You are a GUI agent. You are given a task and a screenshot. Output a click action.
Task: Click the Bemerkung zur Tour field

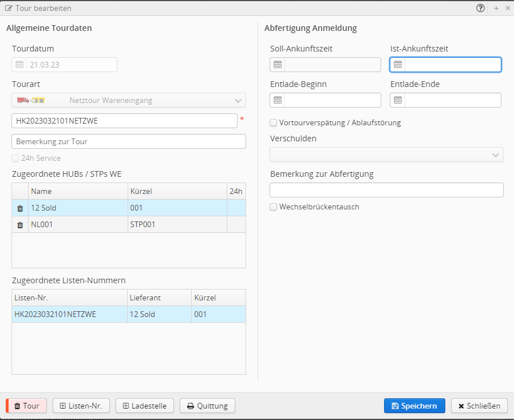pyautogui.click(x=129, y=141)
